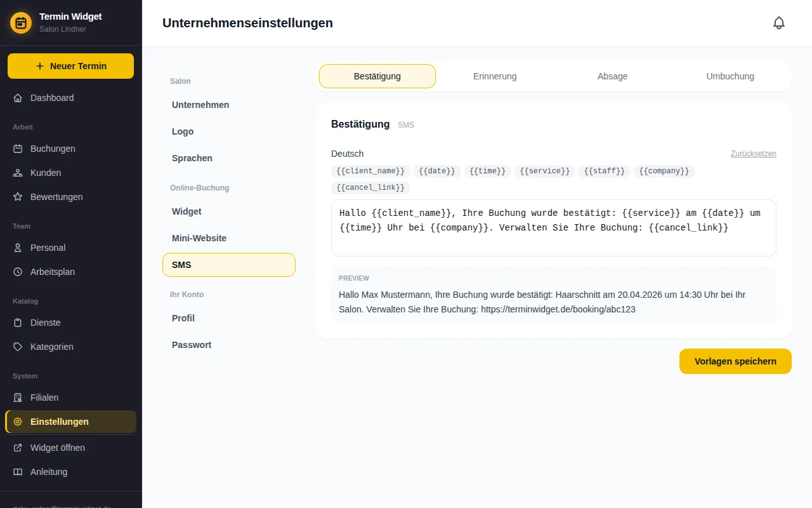Click the preview text starting "Hallo Max Mustermann"
This screenshot has height=508, width=812.
(542, 302)
